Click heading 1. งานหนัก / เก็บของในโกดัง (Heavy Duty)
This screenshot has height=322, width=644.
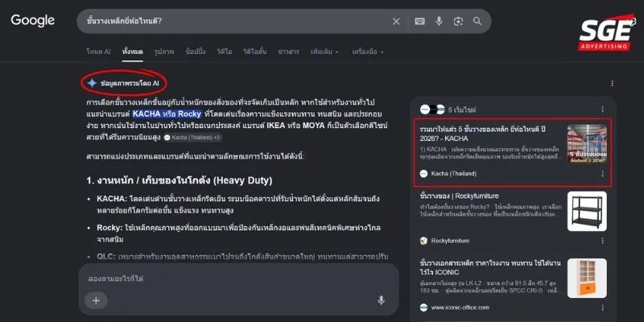[179, 180]
